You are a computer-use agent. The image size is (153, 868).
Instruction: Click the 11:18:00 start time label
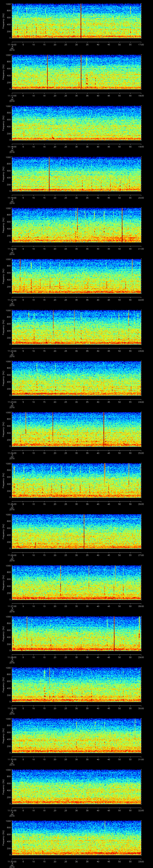12,147
